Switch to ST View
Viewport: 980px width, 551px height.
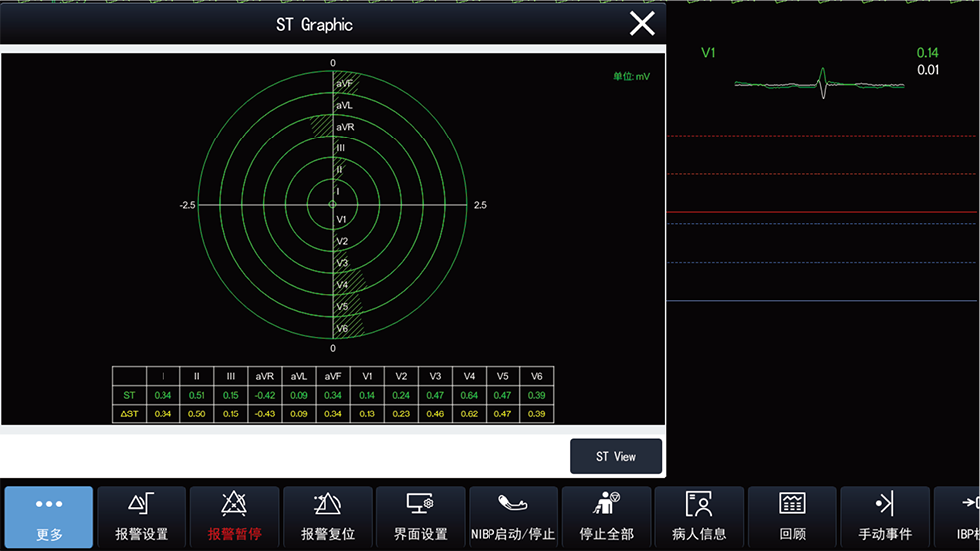[615, 456]
